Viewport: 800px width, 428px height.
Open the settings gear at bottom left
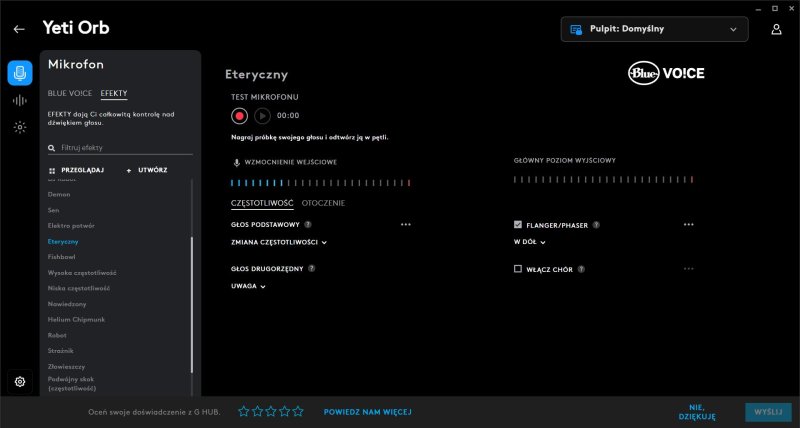20,381
